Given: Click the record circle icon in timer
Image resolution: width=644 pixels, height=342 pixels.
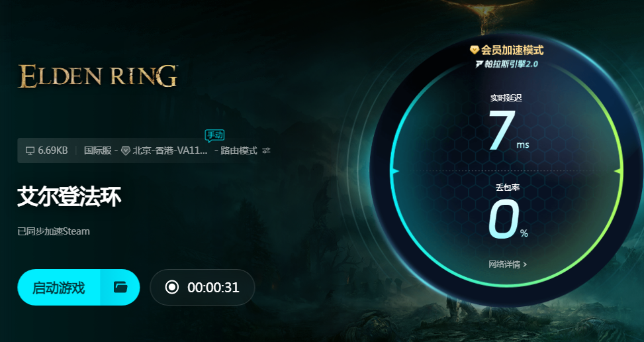Looking at the screenshot, I should 171,287.
